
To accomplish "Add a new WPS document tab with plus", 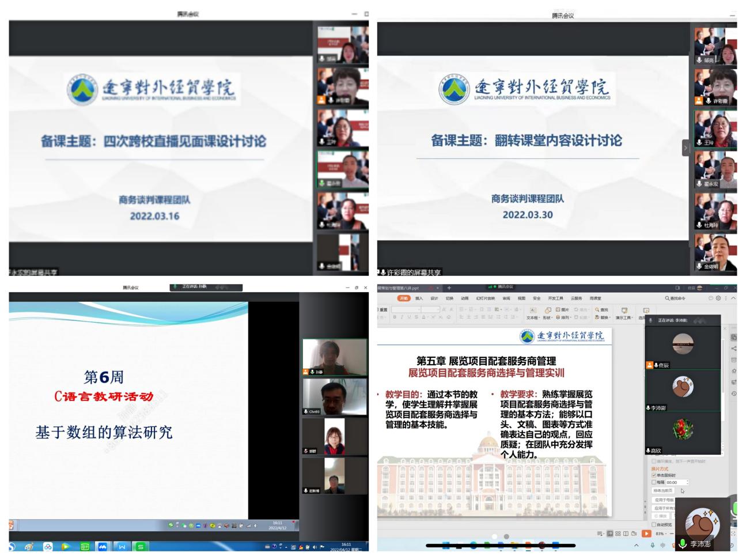I will click(449, 287).
